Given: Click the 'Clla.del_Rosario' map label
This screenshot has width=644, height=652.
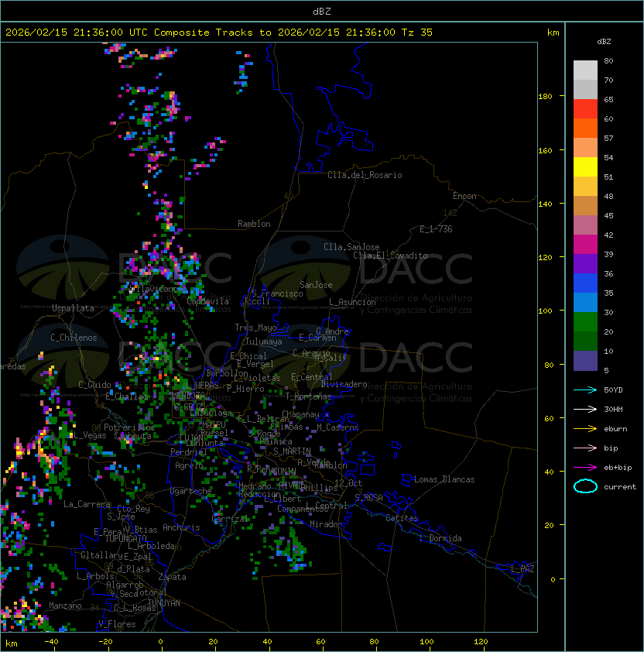Looking at the screenshot, I should pyautogui.click(x=365, y=175).
